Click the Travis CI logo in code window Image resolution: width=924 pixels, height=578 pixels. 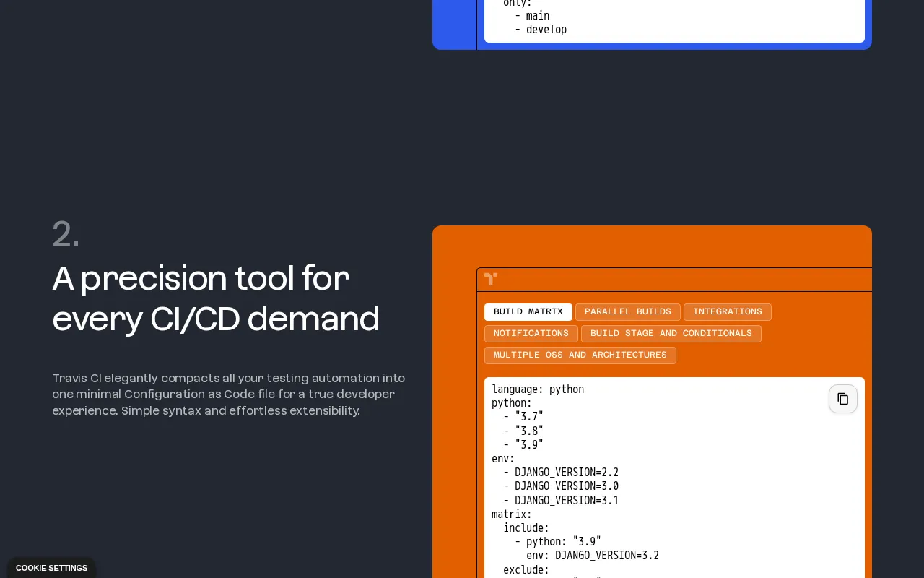[491, 279]
